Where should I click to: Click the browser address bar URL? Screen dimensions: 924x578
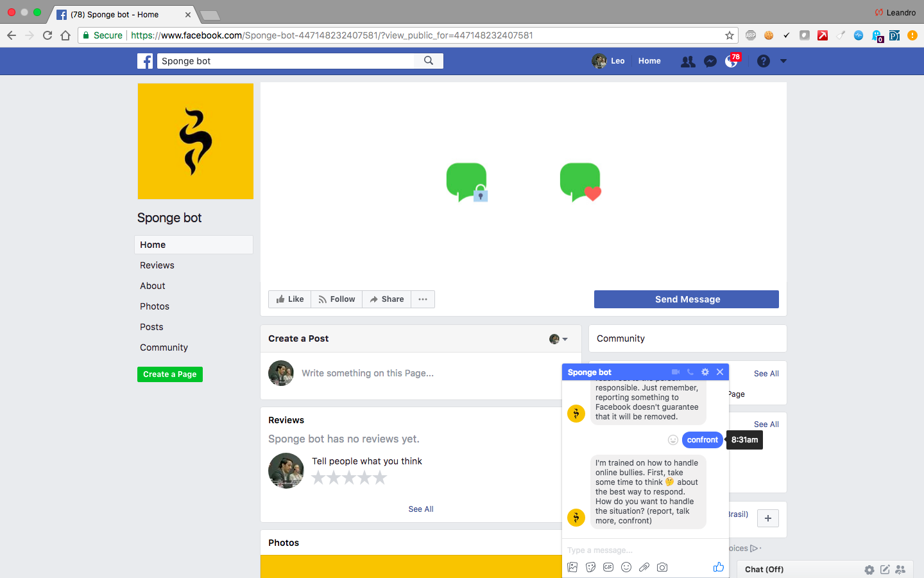(332, 35)
